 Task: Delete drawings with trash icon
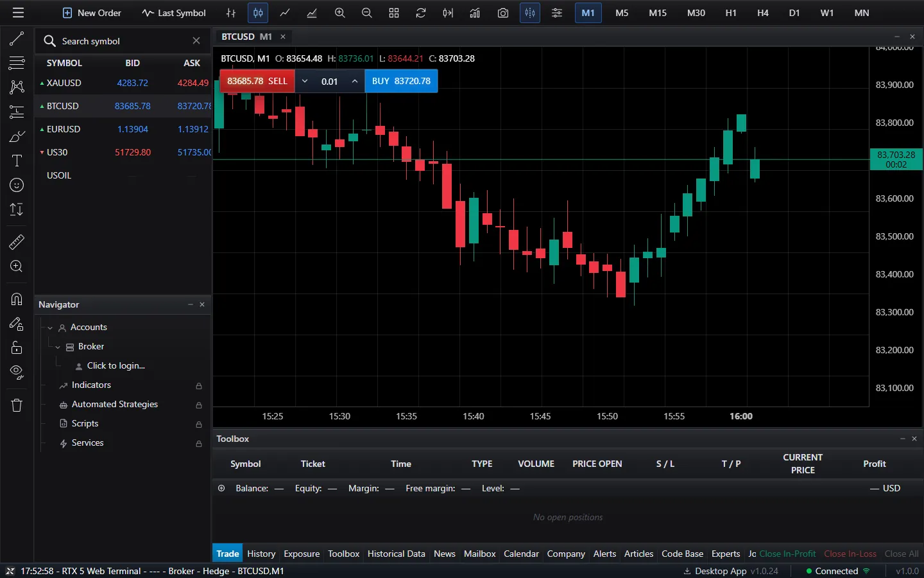pos(17,405)
